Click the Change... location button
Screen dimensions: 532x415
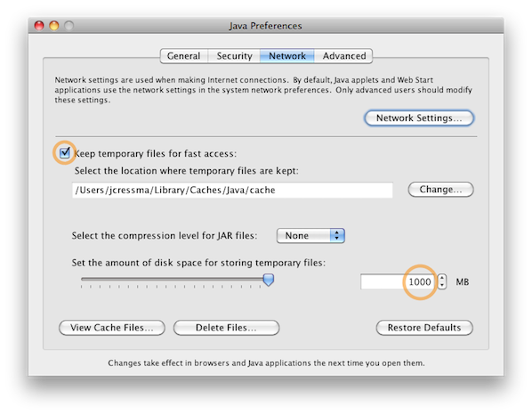[440, 189]
